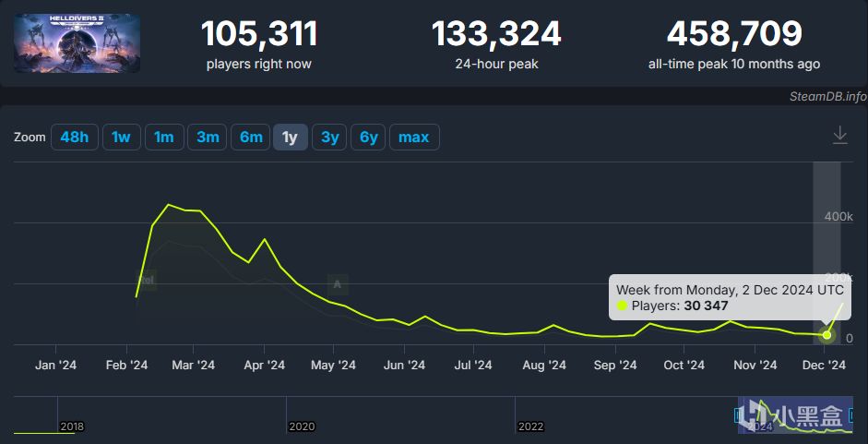Open the chart download menu icon

pyautogui.click(x=839, y=136)
